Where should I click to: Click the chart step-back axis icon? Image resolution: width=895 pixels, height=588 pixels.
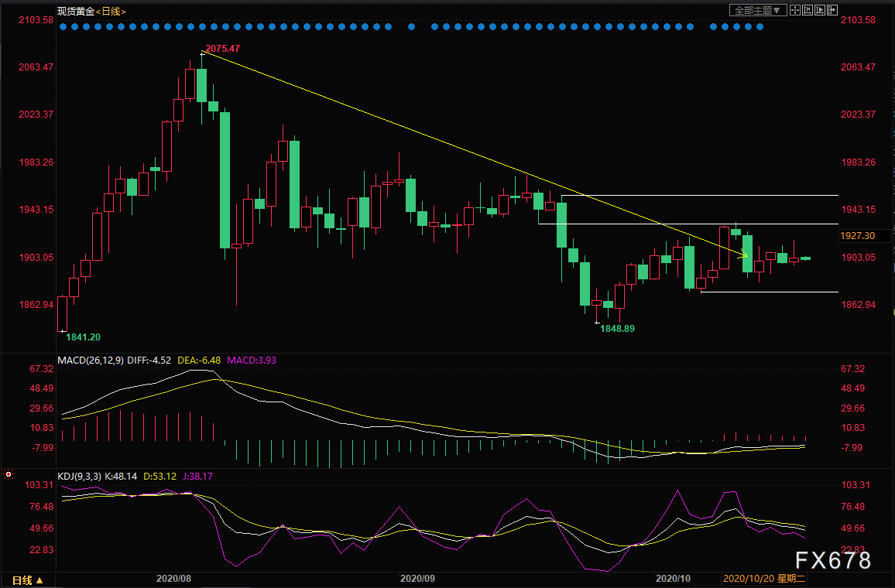click(x=808, y=10)
